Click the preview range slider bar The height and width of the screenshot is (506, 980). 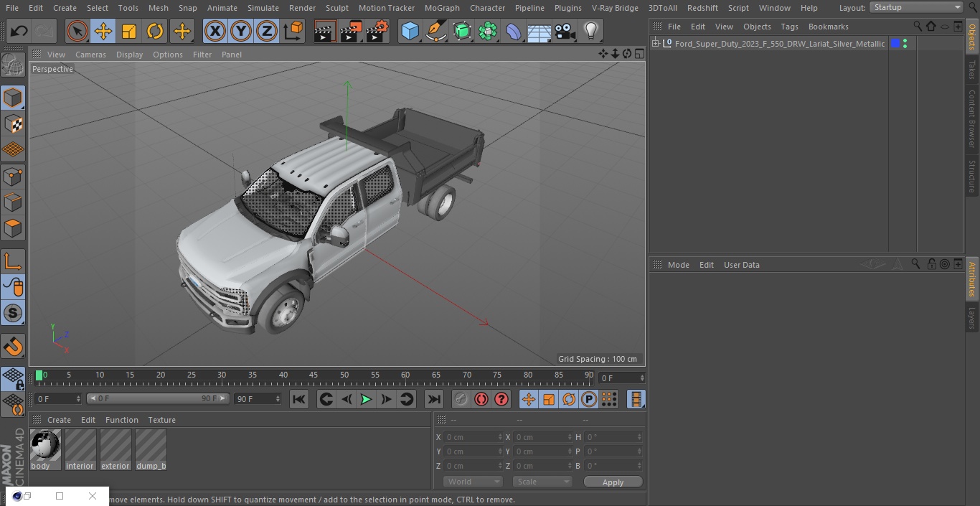pos(158,398)
